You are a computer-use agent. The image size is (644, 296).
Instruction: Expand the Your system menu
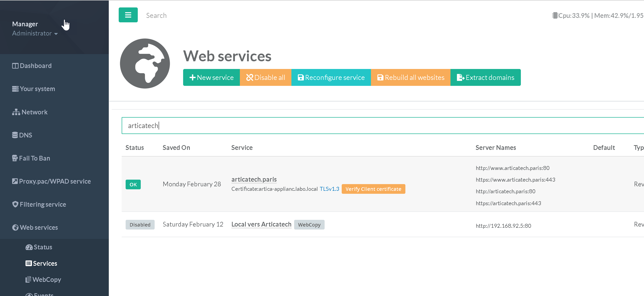coord(37,89)
